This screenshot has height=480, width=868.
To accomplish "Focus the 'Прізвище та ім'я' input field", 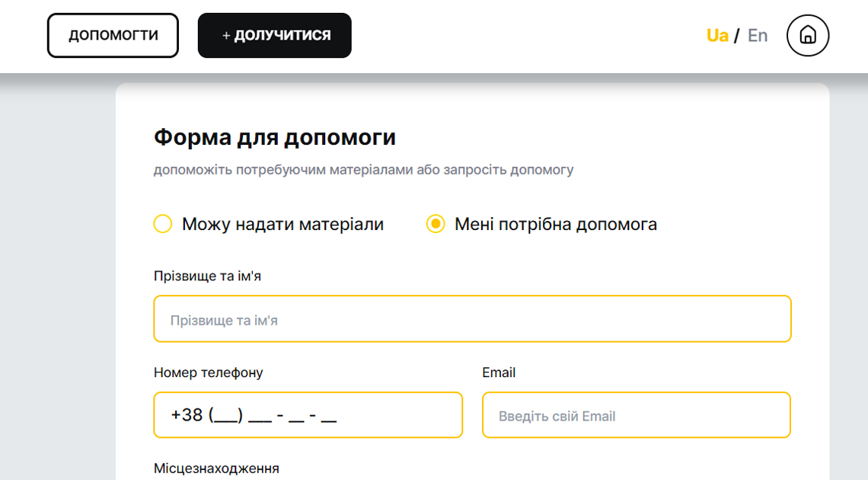I will (x=472, y=319).
